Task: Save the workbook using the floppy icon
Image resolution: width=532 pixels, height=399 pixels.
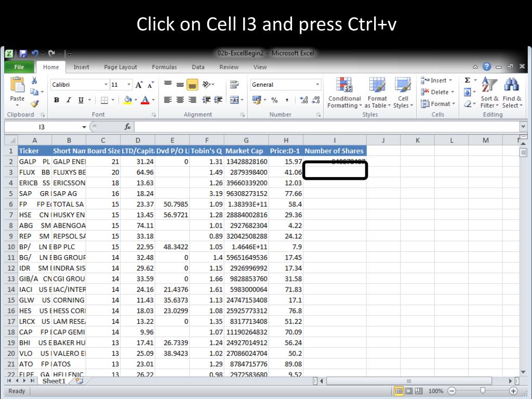Action: [23, 54]
